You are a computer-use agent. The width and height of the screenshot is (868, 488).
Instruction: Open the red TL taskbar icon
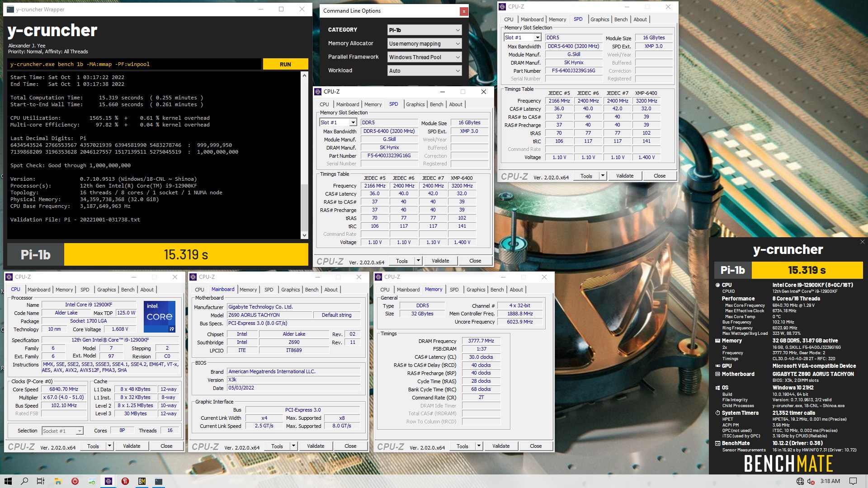(125, 481)
